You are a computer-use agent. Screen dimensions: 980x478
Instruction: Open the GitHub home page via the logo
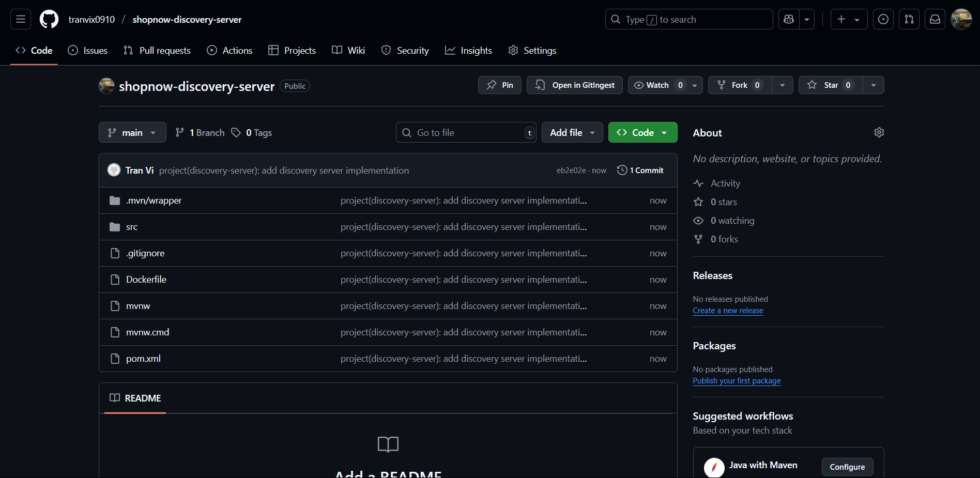click(49, 19)
